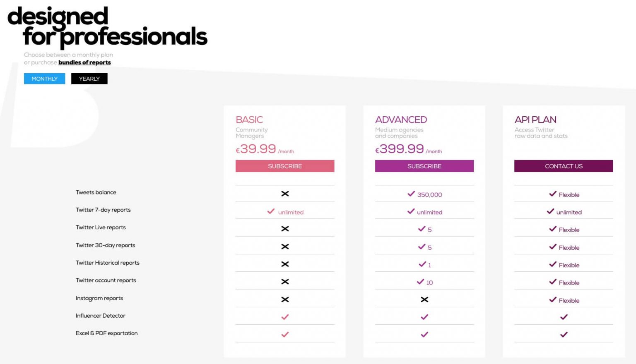Click Basic plan's 7-day reports checkmark
636x364 pixels.
tap(271, 211)
